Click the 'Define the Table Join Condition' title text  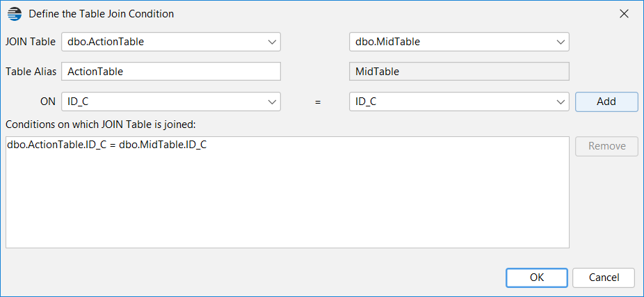[x=101, y=14]
